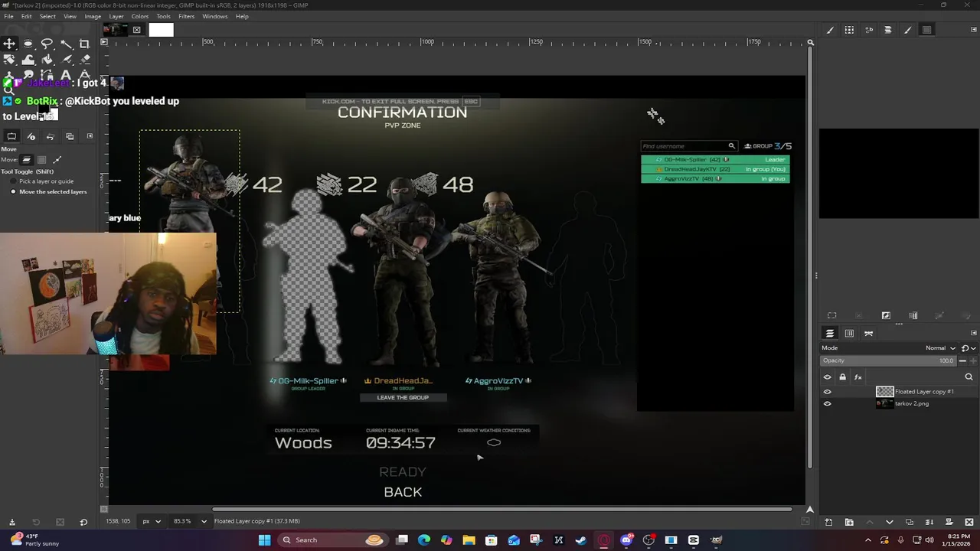The image size is (980, 551).
Task: Set Move mode to path
Action: tap(57, 160)
